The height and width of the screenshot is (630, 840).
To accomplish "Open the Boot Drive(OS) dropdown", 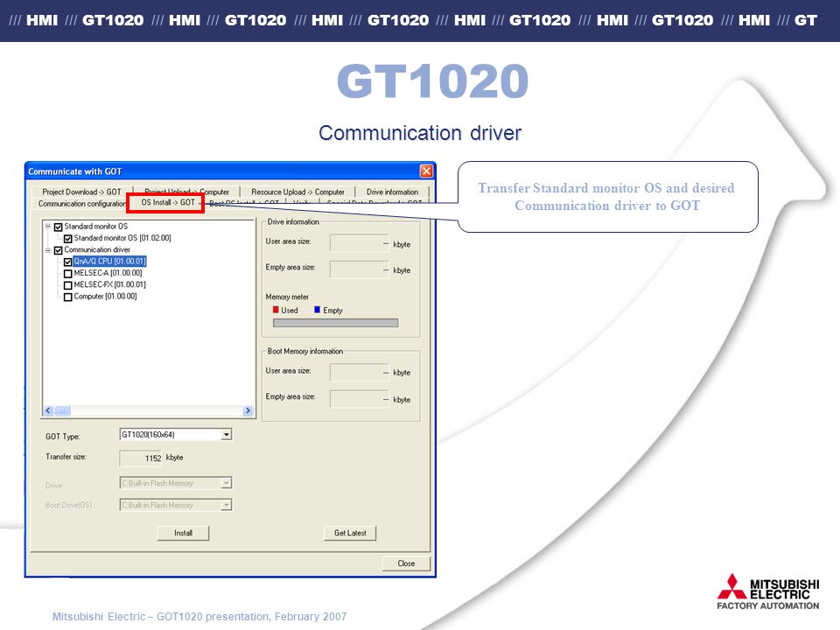I will click(x=227, y=505).
